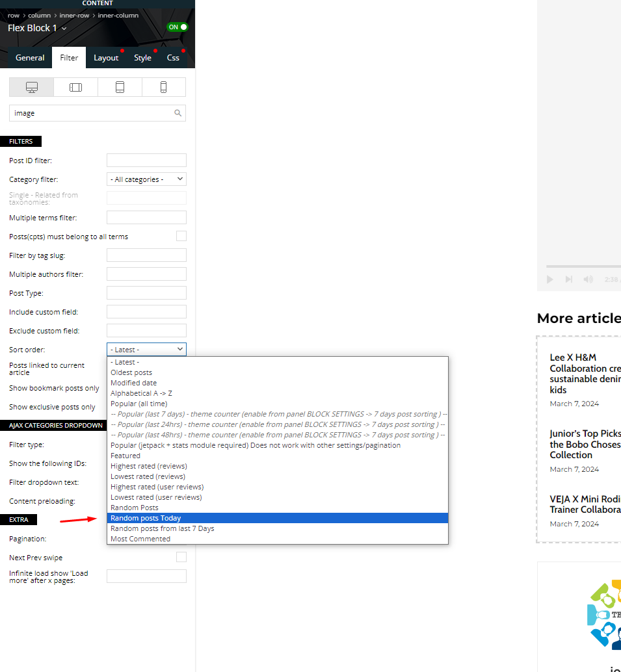The width and height of the screenshot is (621, 672).
Task: Click 'inner-column' in the breadcrumb
Action: click(118, 16)
